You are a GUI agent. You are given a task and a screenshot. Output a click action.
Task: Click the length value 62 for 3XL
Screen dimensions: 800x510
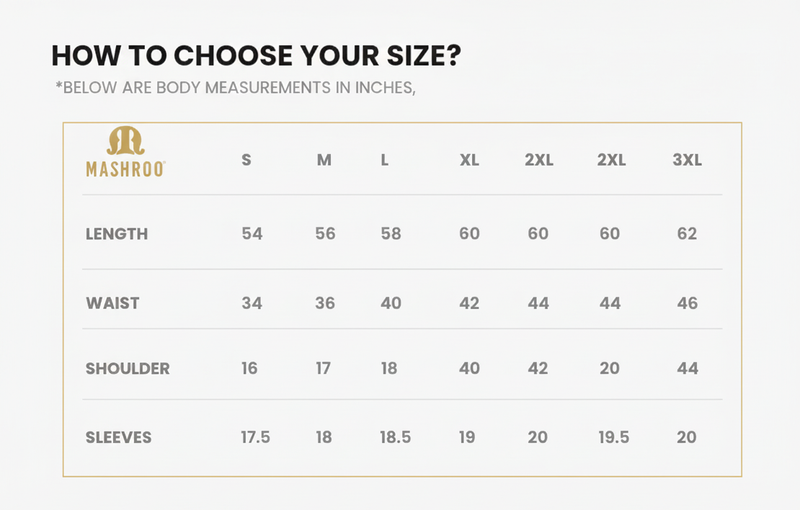click(687, 234)
